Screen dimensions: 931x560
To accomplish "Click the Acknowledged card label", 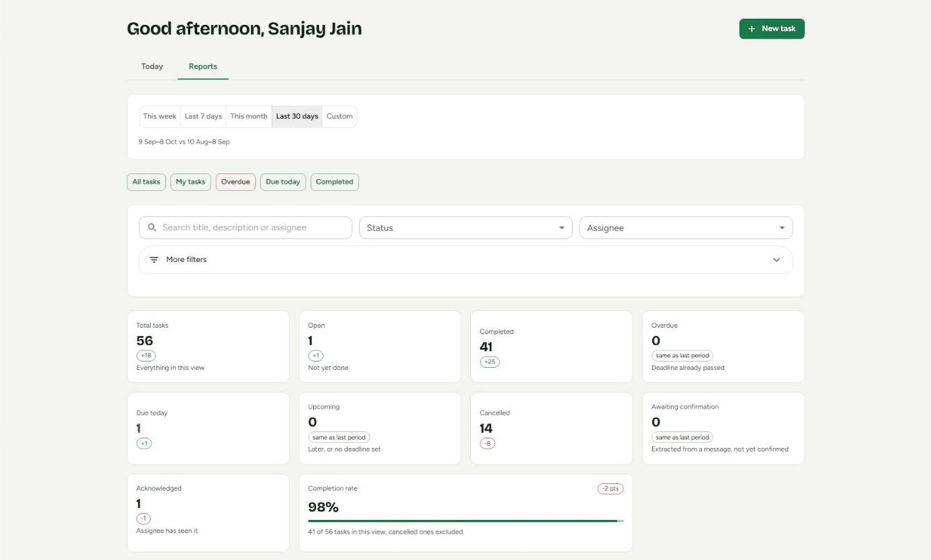I will click(x=159, y=488).
